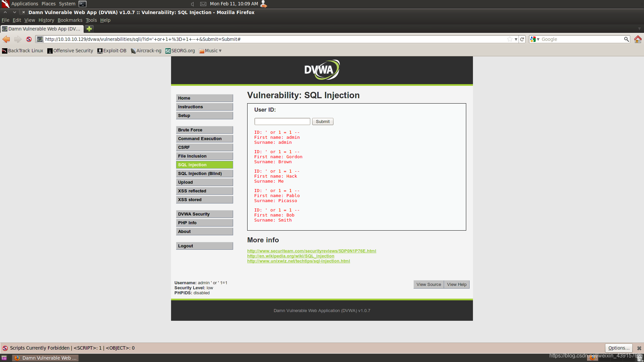Open the NoScript Options button

coord(619,348)
